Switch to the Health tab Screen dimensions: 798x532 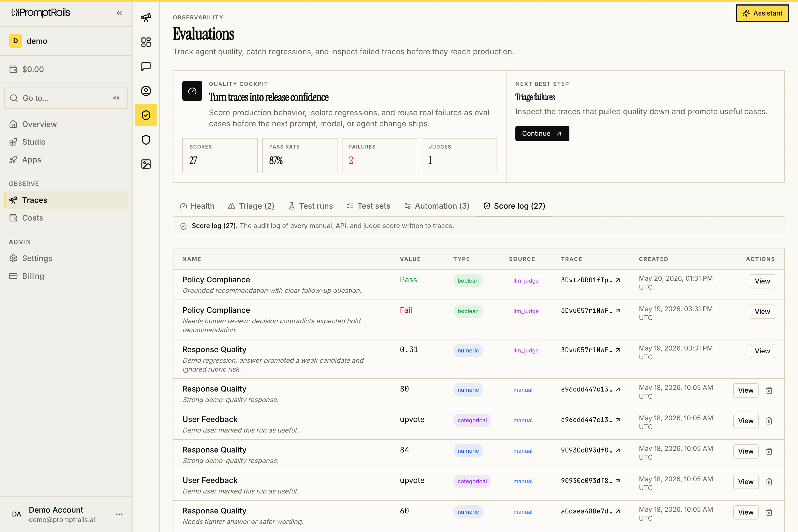click(x=197, y=206)
